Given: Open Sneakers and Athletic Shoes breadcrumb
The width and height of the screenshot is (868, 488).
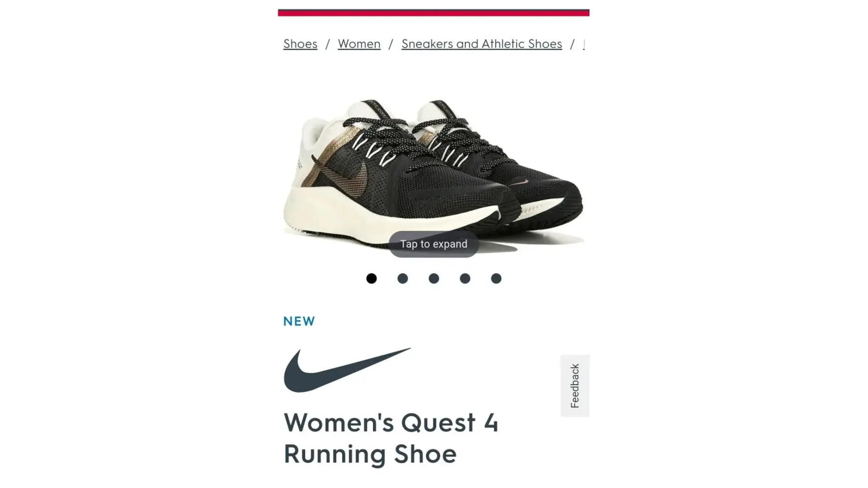Looking at the screenshot, I should 481,44.
